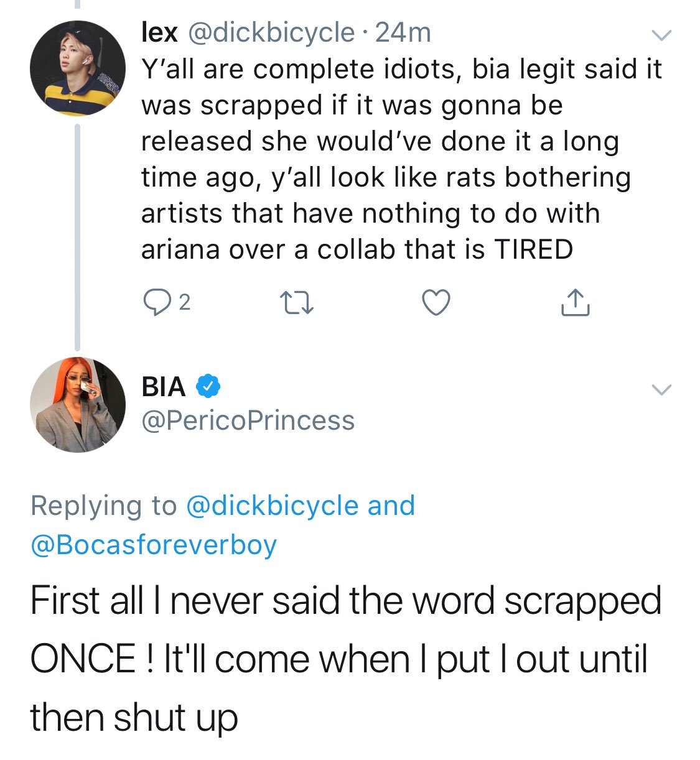Click BIA's blue verified badge

coord(208,387)
